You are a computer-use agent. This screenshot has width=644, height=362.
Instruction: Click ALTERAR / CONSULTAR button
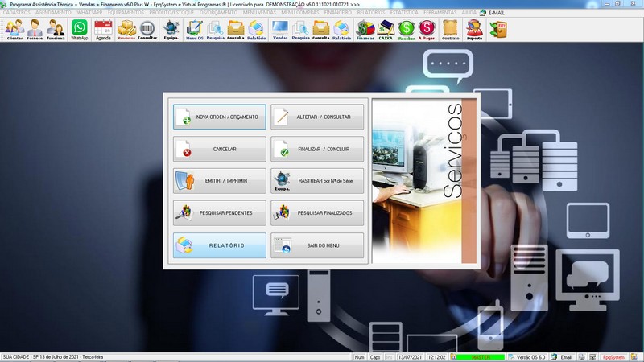[317, 117]
